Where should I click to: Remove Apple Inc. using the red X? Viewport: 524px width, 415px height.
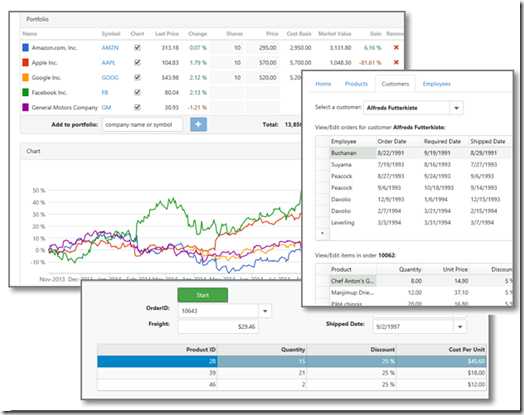coord(396,62)
